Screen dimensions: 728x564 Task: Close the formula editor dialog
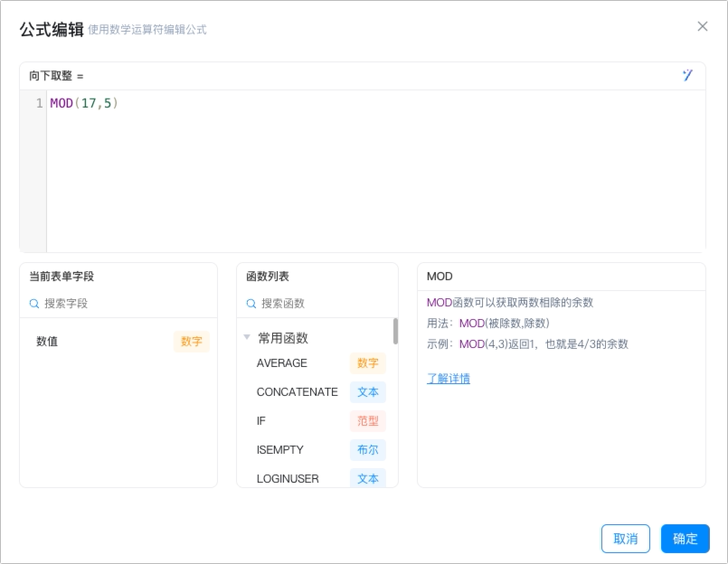pyautogui.click(x=703, y=26)
